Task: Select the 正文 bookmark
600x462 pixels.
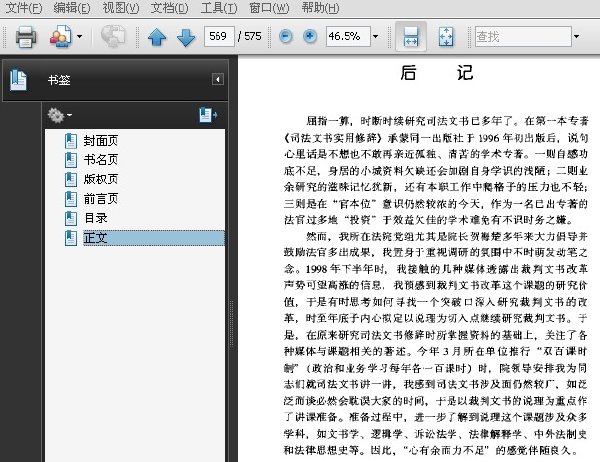Action: 153,238
